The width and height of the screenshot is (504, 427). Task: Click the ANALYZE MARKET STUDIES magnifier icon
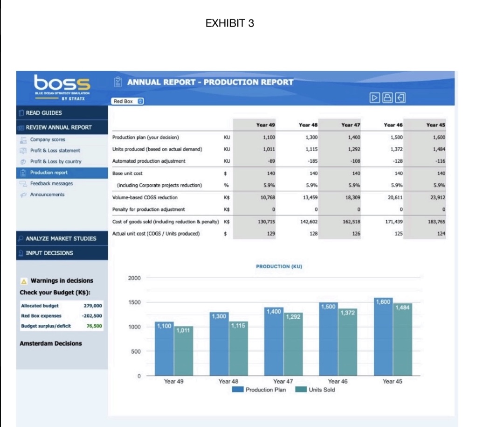(x=21, y=238)
